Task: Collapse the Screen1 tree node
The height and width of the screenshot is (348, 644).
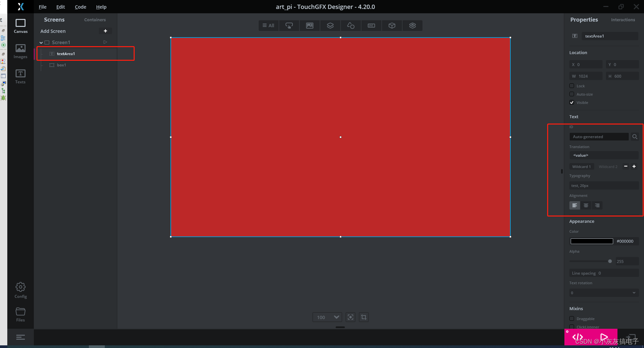Action: (41, 43)
